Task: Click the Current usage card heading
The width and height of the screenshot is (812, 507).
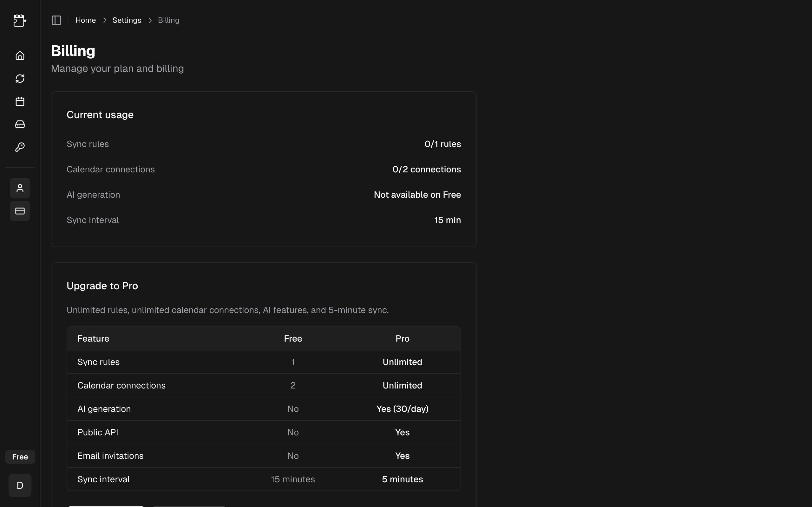Action: 100,114
